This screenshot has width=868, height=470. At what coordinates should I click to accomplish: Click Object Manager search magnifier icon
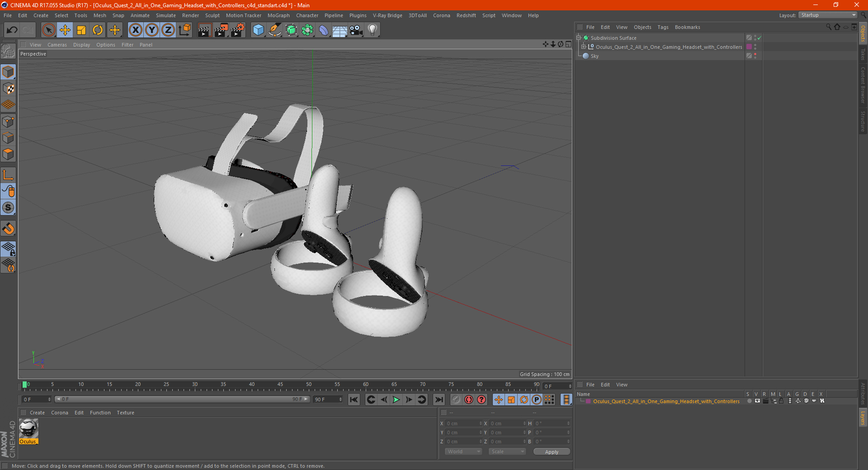tap(829, 27)
